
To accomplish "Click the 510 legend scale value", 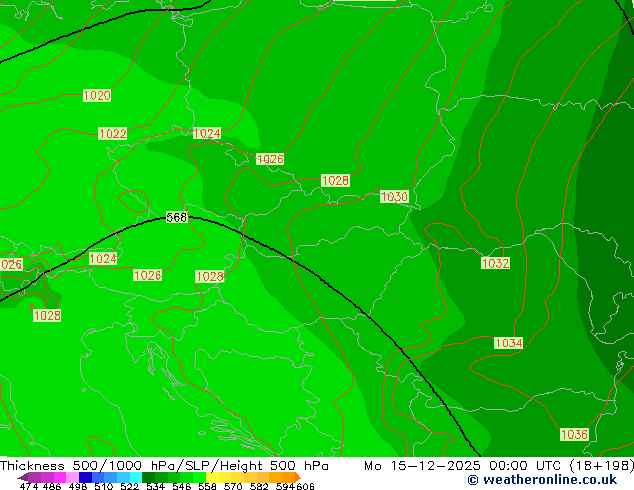I will (104, 486).
